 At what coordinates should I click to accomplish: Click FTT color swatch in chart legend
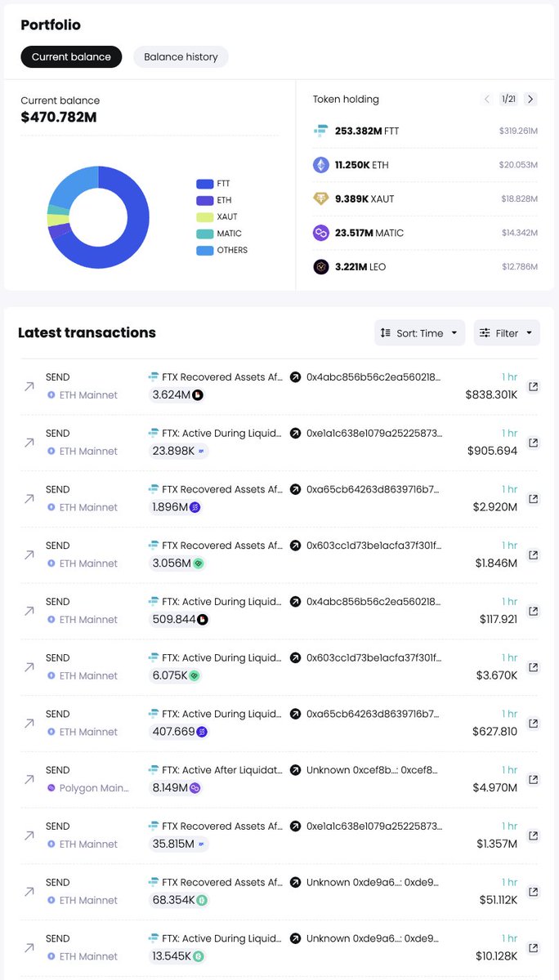tap(204, 184)
